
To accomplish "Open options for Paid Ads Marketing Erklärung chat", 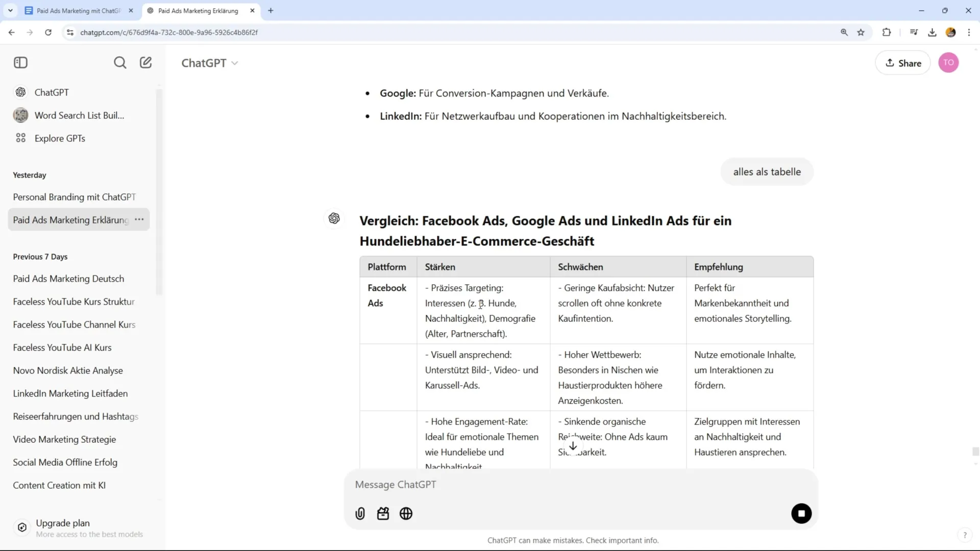I will pos(139,219).
